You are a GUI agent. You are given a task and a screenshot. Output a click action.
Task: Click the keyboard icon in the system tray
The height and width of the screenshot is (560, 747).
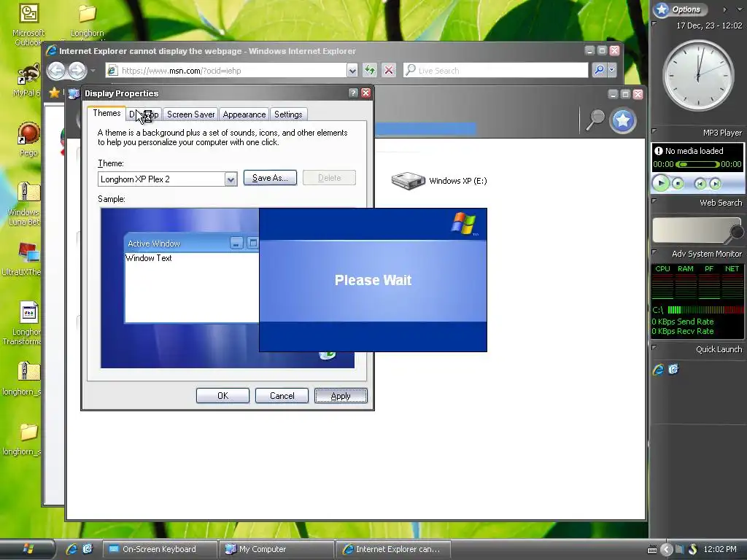click(652, 550)
